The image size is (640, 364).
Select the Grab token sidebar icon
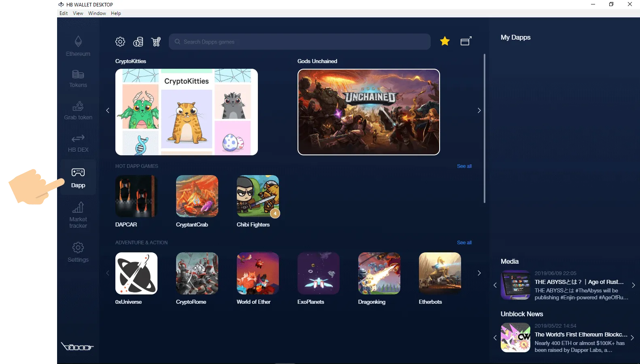pos(78,110)
